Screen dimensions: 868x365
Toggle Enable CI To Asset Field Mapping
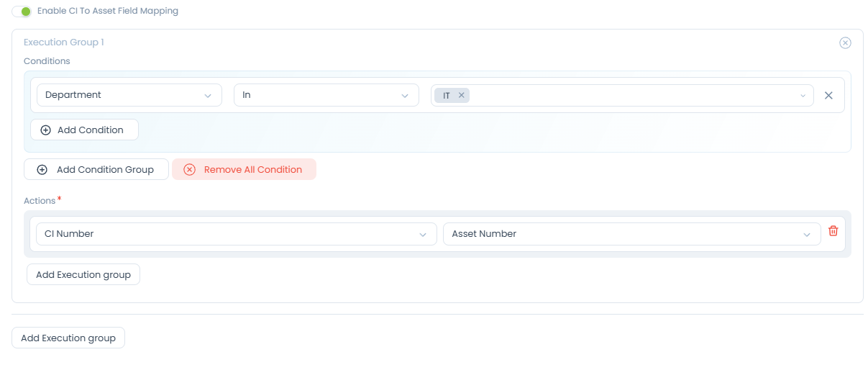point(22,12)
